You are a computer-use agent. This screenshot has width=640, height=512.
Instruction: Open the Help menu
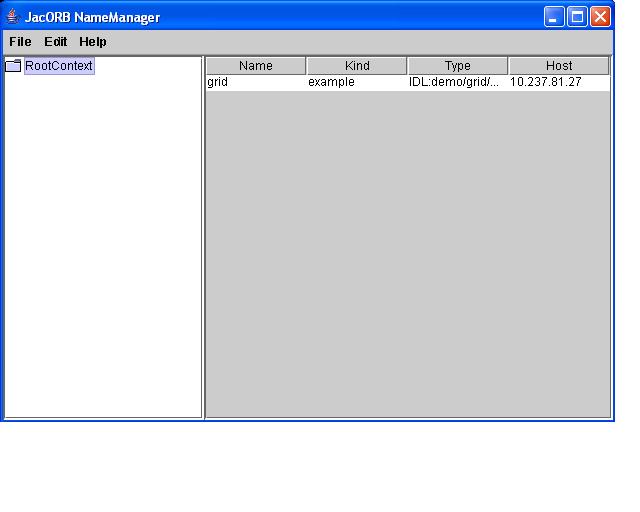point(93,42)
